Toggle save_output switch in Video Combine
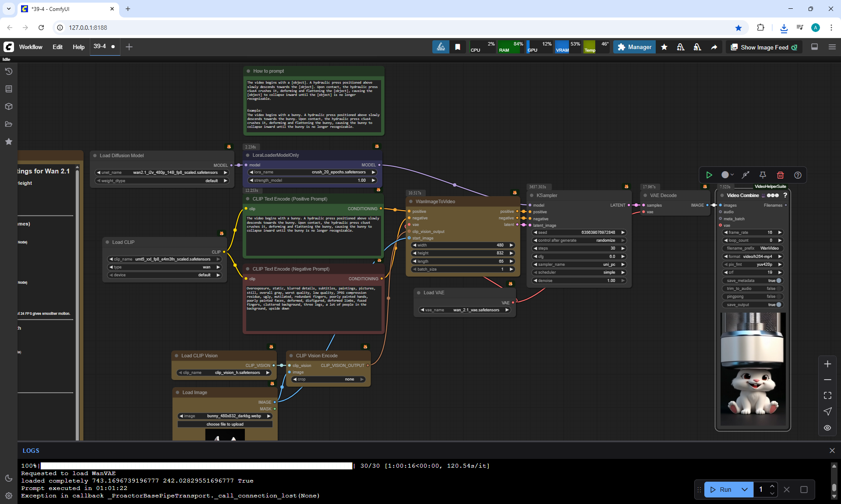This screenshot has width=841, height=504. [778, 305]
